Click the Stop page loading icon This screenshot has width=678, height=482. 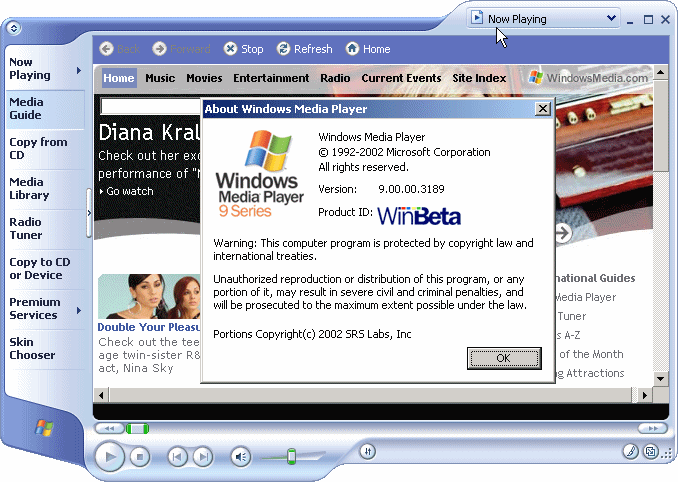click(230, 49)
